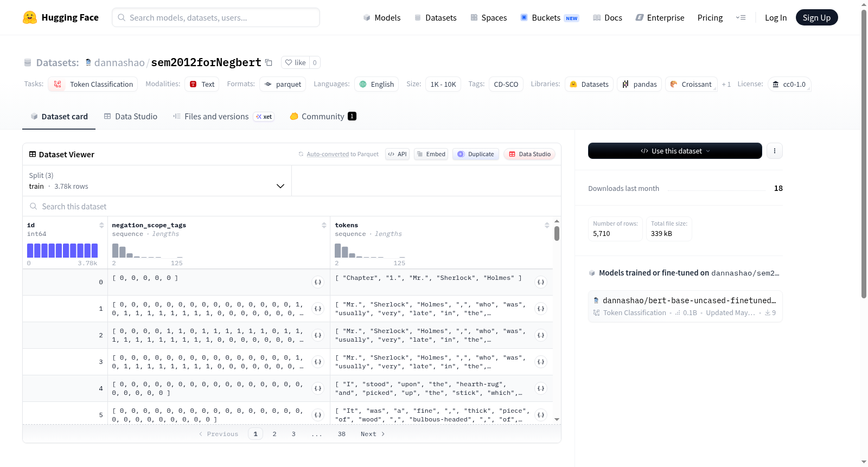Open the Enterprise page
Screen dimensions: 868x467
point(660,17)
